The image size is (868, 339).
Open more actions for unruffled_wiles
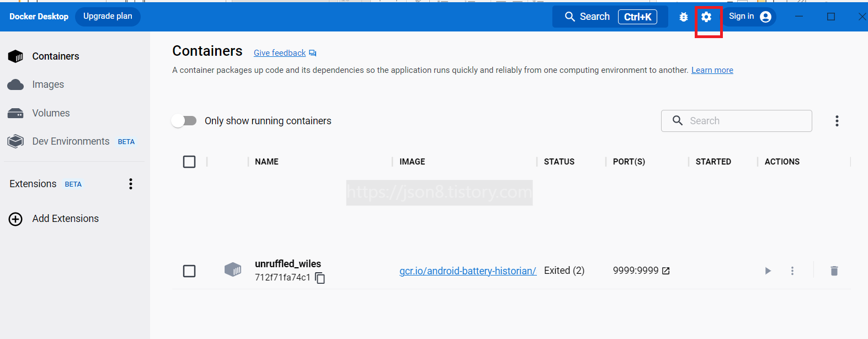(x=792, y=271)
